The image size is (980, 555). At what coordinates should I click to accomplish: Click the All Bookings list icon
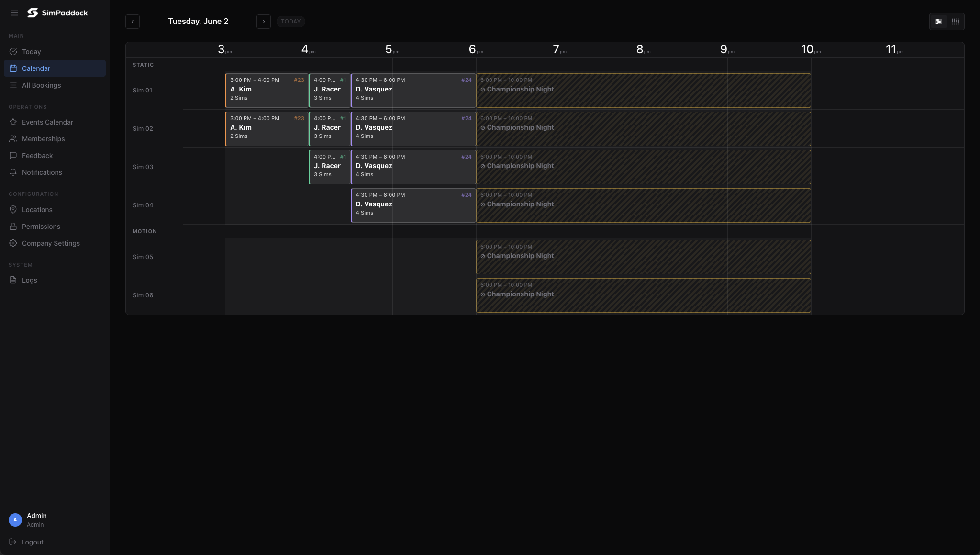pos(13,85)
